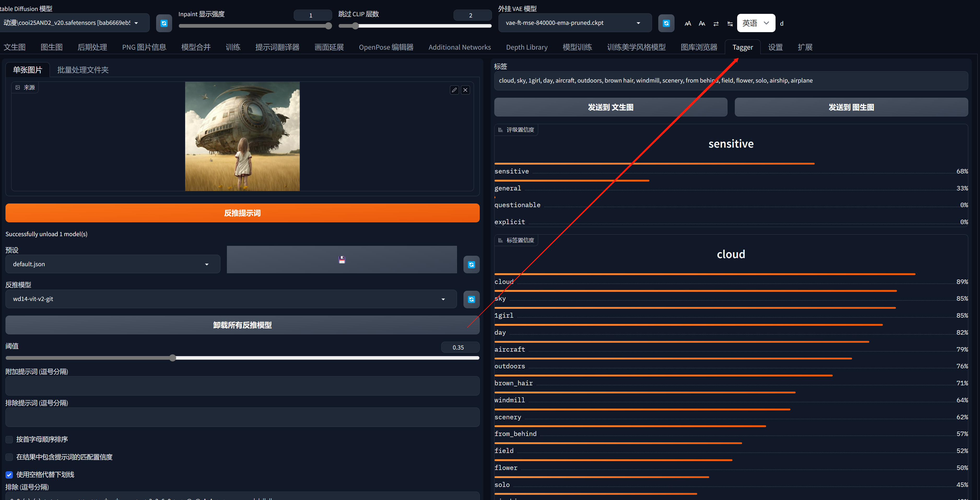This screenshot has height=500, width=980.
Task: Click the save preset floppy disk icon
Action: 342,259
